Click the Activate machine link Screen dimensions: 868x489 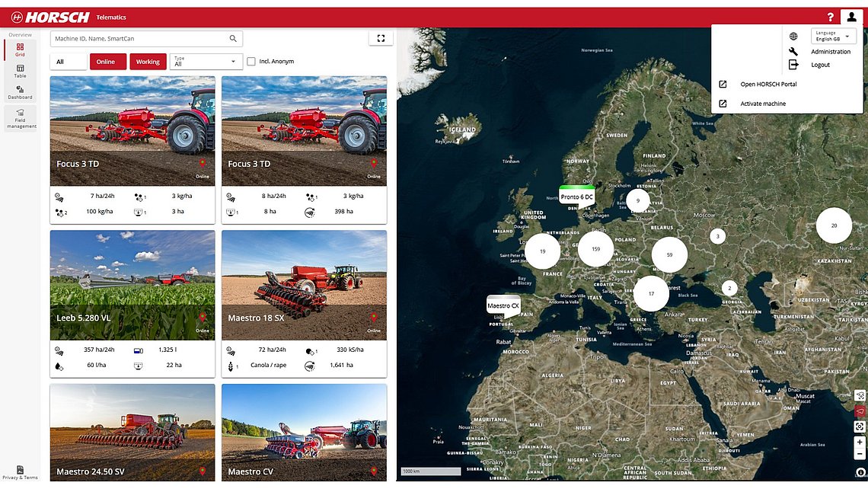[x=763, y=104]
